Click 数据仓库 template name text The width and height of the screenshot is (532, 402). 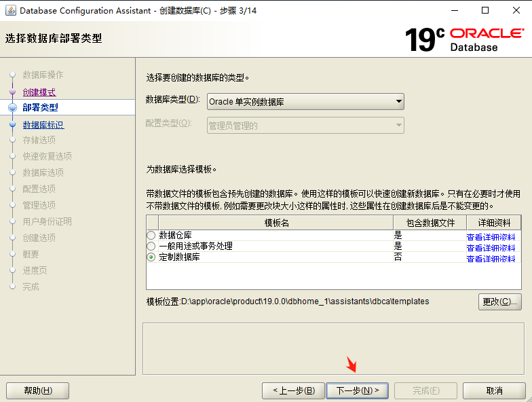[x=175, y=235]
